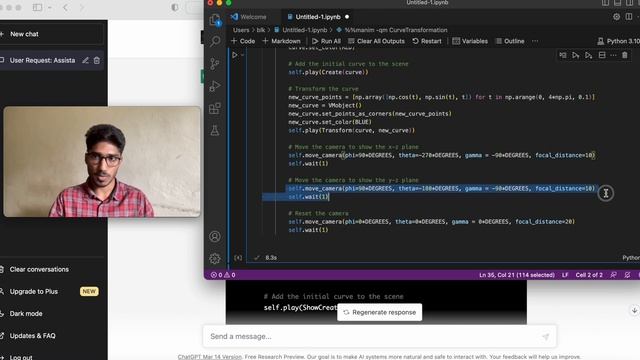Add a new Markdown cell
This screenshot has height=360, width=640.
pyautogui.click(x=281, y=41)
